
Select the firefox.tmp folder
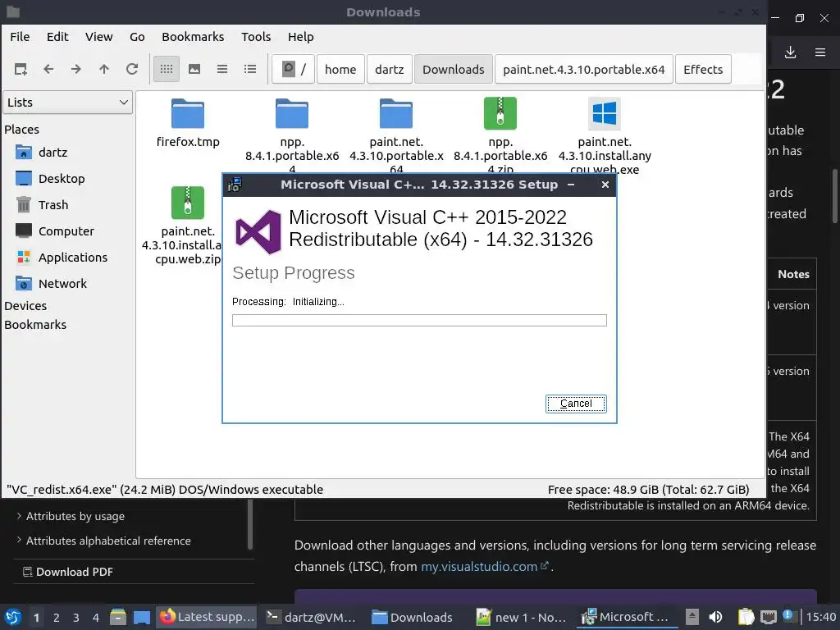point(188,123)
